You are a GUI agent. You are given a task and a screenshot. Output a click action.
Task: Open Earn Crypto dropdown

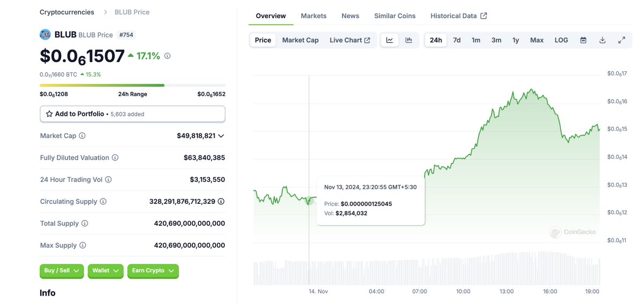[153, 271]
